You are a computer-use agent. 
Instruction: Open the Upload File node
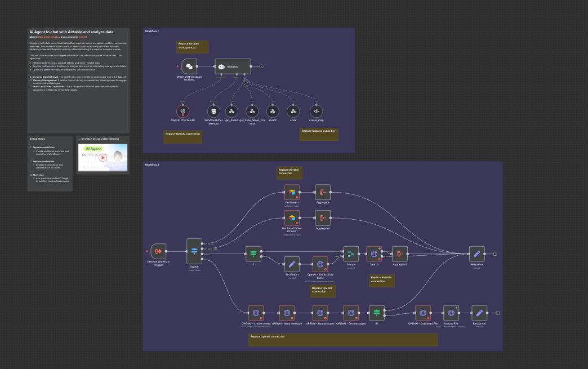451,313
